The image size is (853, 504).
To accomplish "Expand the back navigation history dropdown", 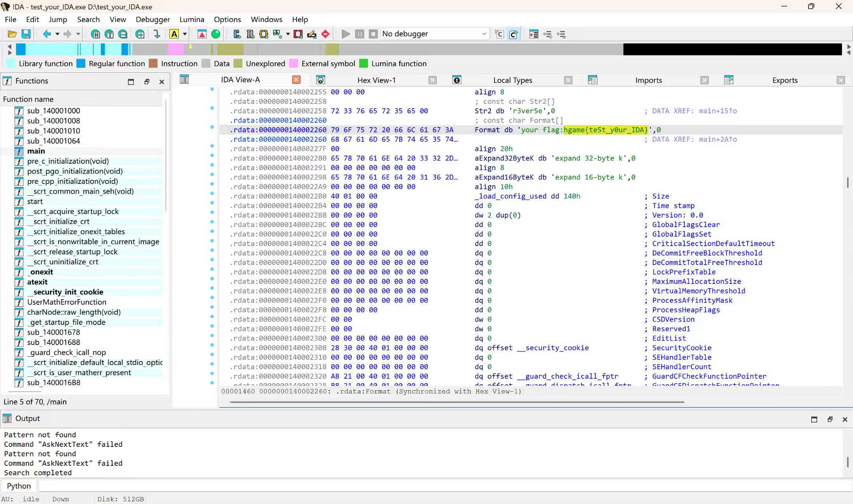I will tap(57, 34).
